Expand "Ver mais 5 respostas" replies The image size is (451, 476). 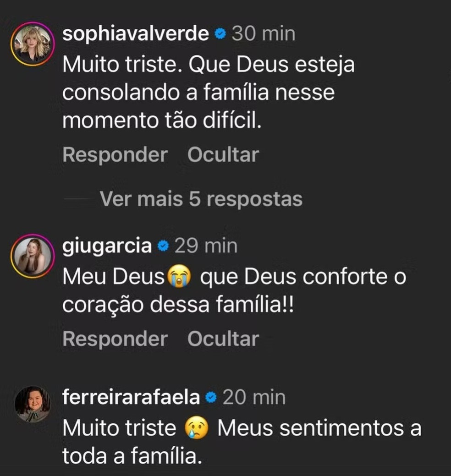[201, 199]
